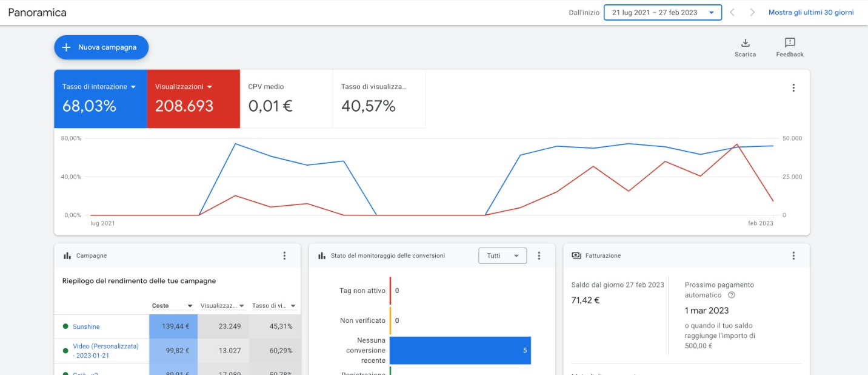
Task: Select the Tasso di visualizzazione metric tile
Action: click(379, 99)
